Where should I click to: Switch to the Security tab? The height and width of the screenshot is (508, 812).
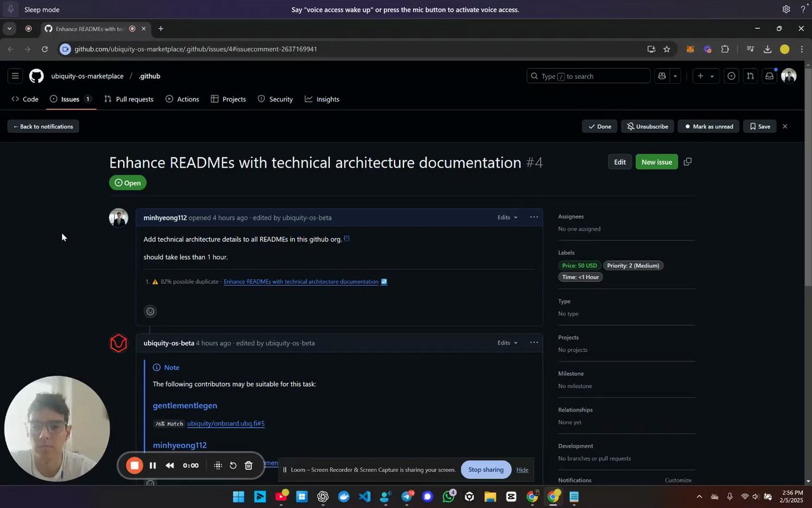click(275, 99)
